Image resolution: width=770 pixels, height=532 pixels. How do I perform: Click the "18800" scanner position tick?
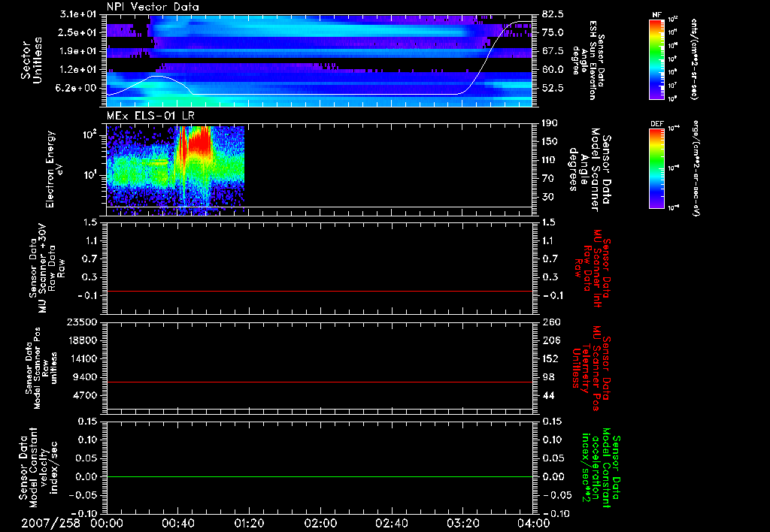pyautogui.click(x=82, y=340)
